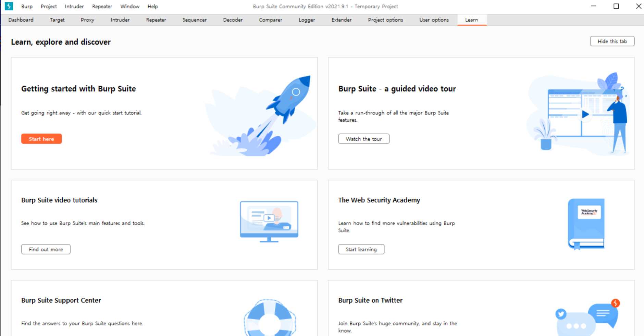The image size is (644, 336).
Task: Click the Burp Suite logo icon
Action: point(9,6)
